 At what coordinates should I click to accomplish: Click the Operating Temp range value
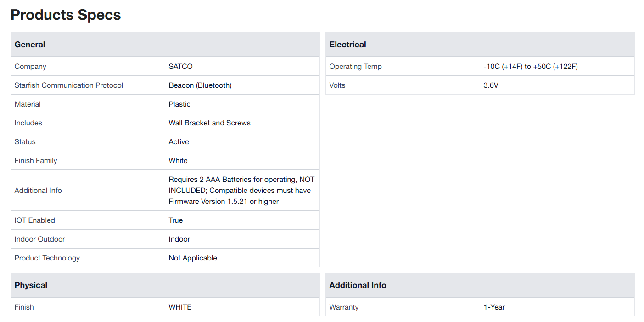tap(530, 67)
